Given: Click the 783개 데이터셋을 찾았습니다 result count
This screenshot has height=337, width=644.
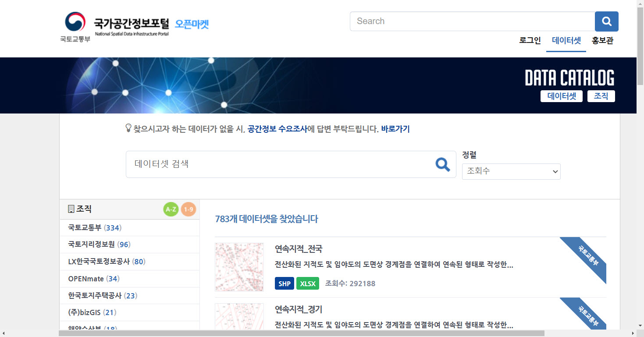Looking at the screenshot, I should [x=267, y=219].
